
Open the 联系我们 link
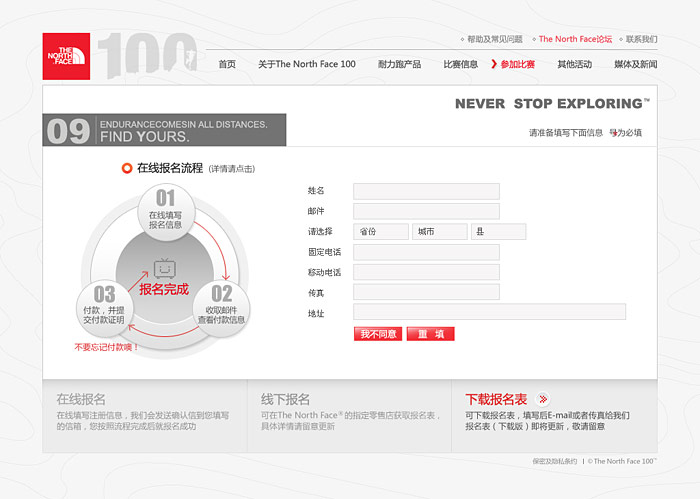point(642,39)
